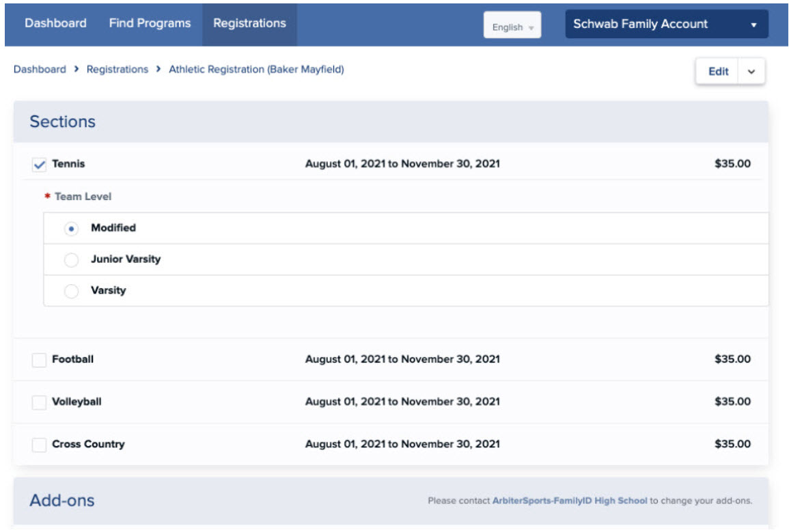Choose Junior Varsity team level
The image size is (789, 532).
click(72, 260)
